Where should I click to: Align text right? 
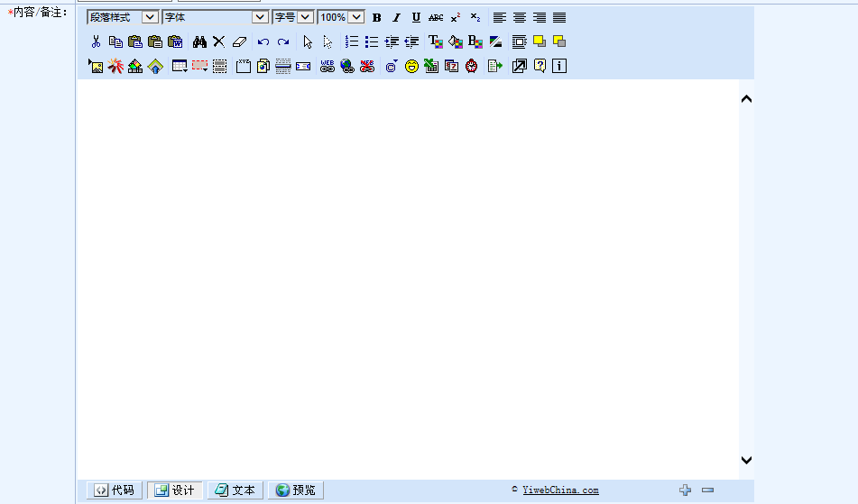point(540,17)
